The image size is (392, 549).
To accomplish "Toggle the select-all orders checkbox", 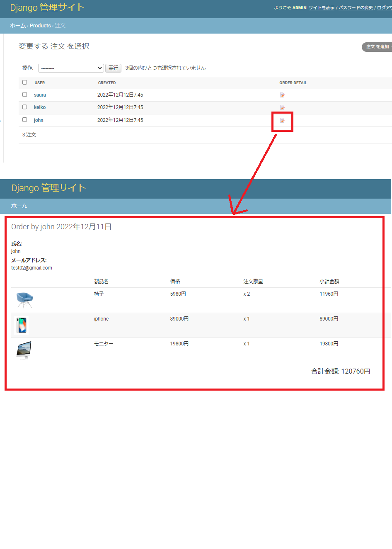I will (24, 82).
